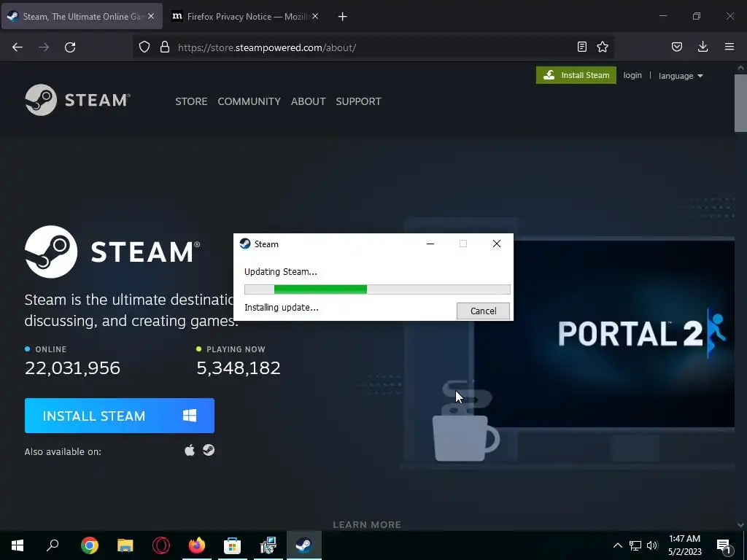Switch to the Steam browser tab
747x560 pixels.
coord(82,16)
